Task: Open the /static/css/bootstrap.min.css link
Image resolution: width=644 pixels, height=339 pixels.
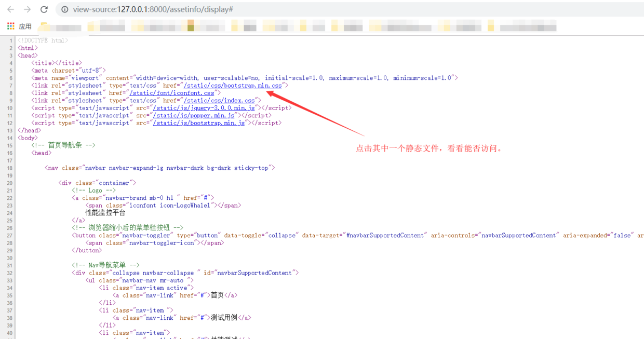Action: (x=233, y=85)
